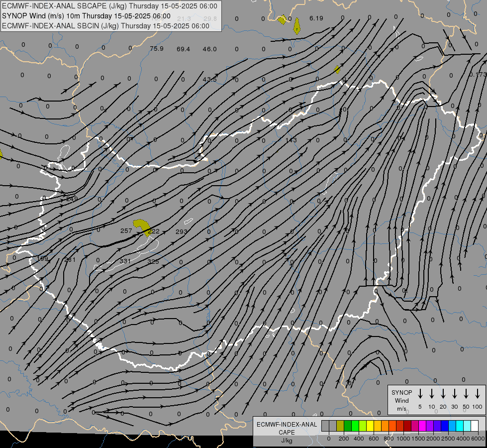Viewport: 487px width, 448px height.
Task: Click the 1500 tick label on CAPE scale
Action: pyautogui.click(x=418, y=439)
